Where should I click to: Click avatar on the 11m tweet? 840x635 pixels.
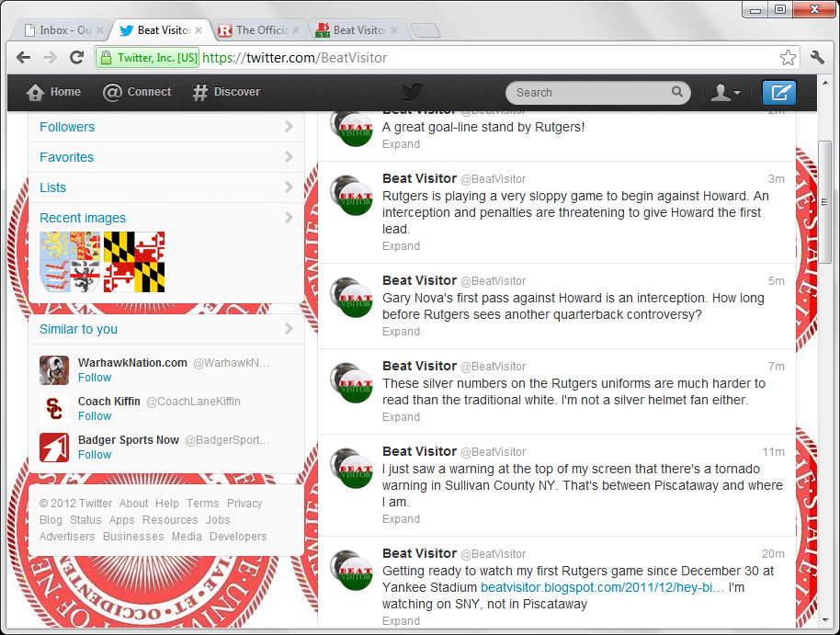point(351,469)
